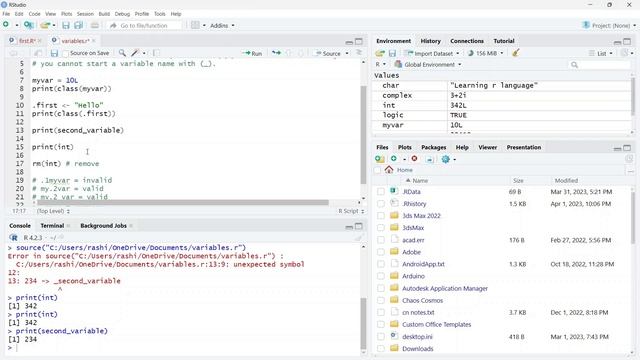Open the workspace panes layout icon
The height and width of the screenshot is (360, 640).
point(196,25)
